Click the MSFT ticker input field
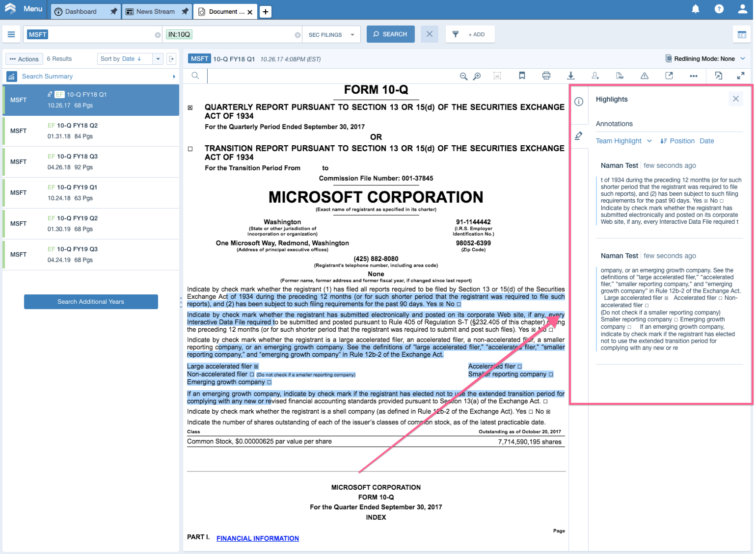756x554 pixels. click(x=93, y=34)
